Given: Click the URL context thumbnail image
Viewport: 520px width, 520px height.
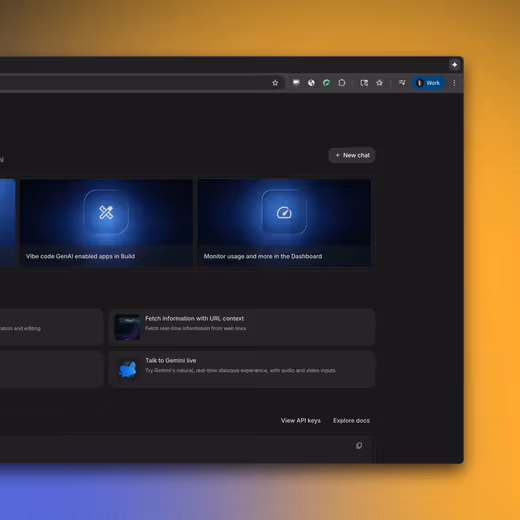Looking at the screenshot, I should 127,327.
